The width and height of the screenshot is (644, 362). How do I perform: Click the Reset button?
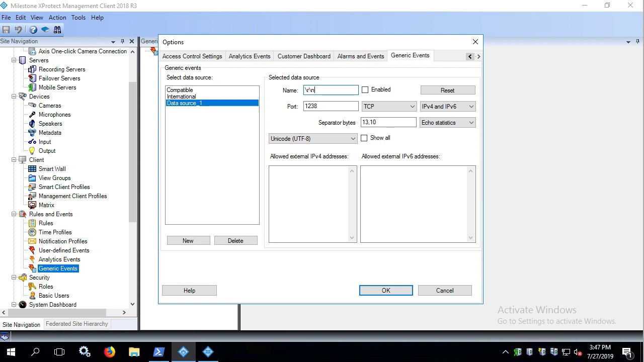(x=448, y=90)
